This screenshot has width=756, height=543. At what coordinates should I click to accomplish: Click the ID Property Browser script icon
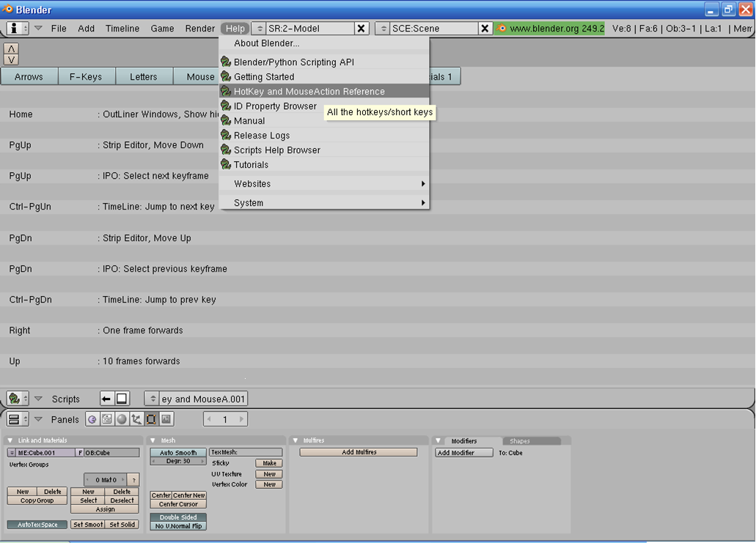coord(226,106)
